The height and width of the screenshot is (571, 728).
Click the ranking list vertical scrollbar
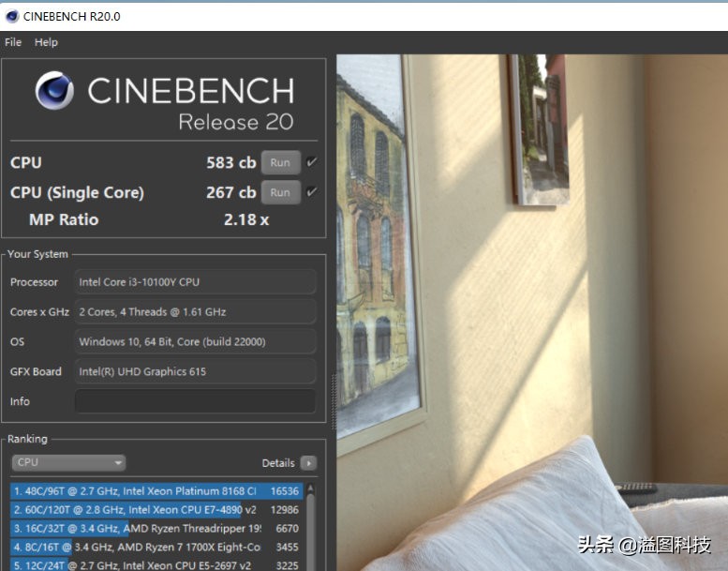tap(311, 533)
